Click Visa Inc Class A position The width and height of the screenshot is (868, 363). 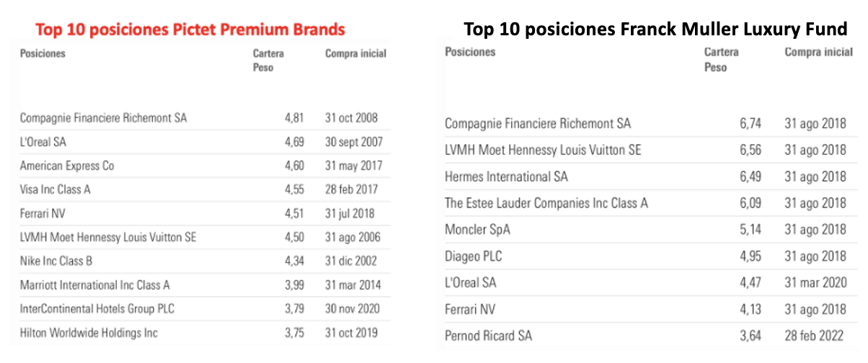tap(56, 189)
